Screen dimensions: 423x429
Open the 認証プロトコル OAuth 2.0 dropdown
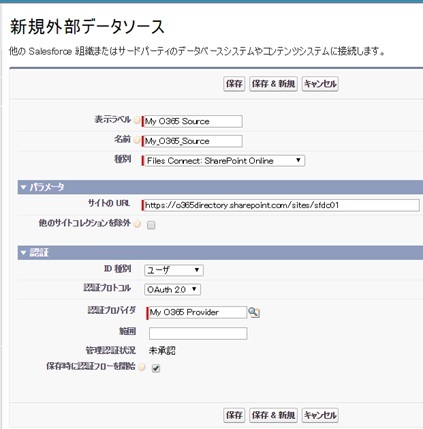click(x=172, y=289)
